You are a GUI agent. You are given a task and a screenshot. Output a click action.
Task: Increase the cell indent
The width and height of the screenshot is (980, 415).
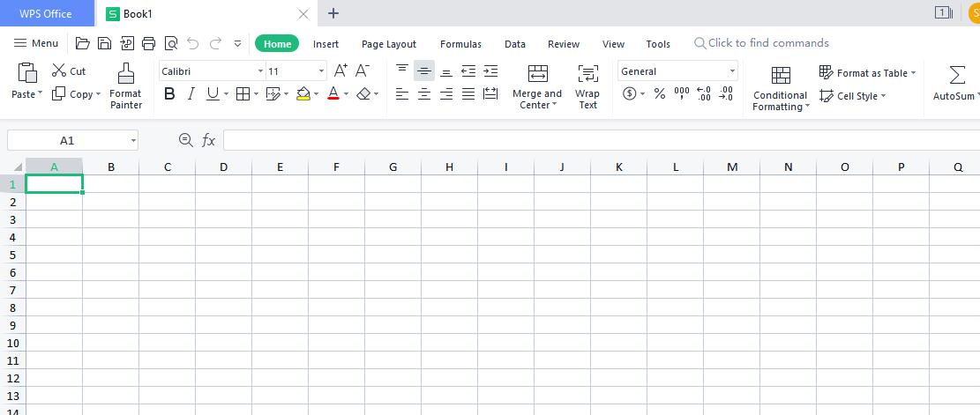tap(490, 71)
